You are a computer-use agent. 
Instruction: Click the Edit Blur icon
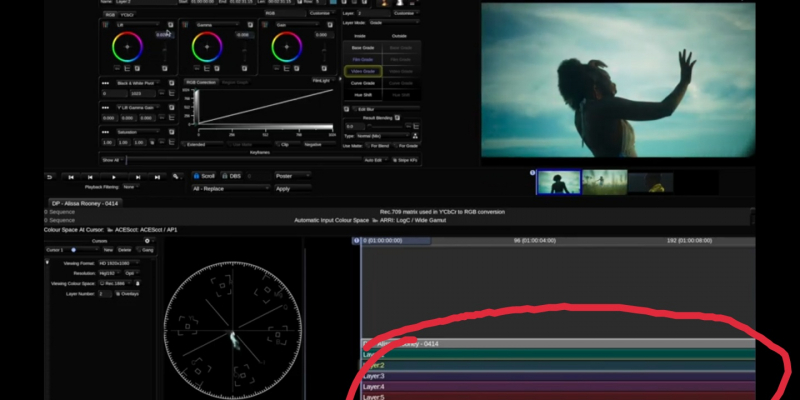point(348,108)
